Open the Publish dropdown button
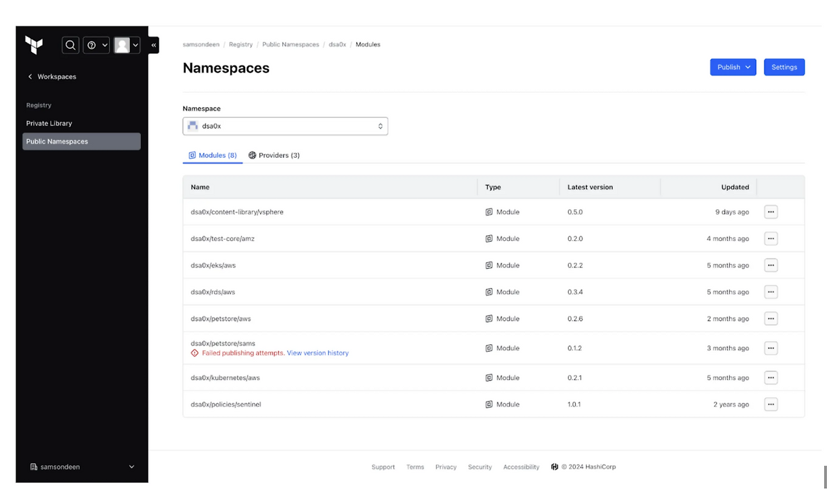Screen dimensions: 832x504 (733, 67)
